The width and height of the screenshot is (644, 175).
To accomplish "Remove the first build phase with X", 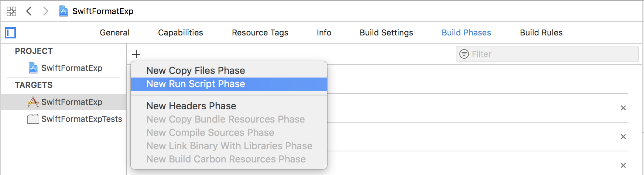I will pyautogui.click(x=623, y=108).
